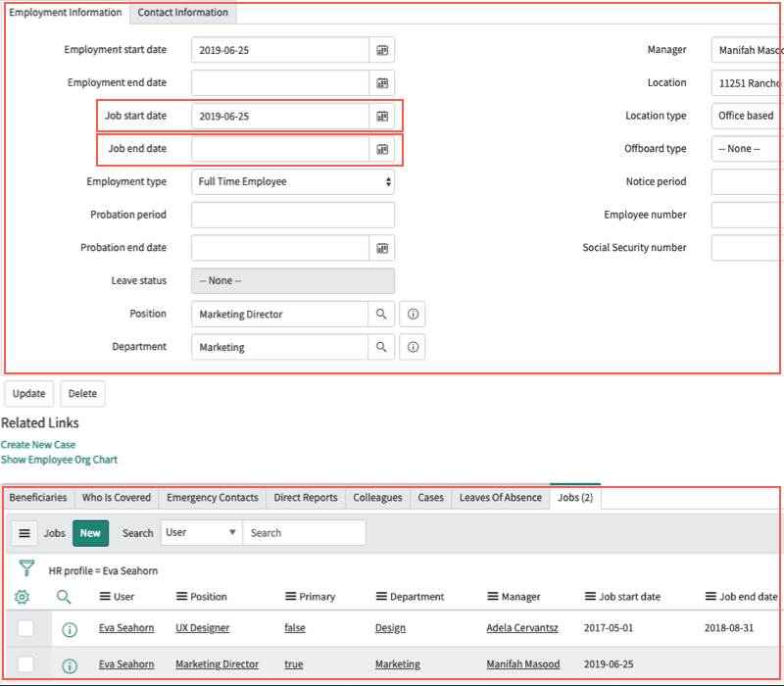Open Leave status dropdown
This screenshot has height=686, width=784.
[293, 281]
